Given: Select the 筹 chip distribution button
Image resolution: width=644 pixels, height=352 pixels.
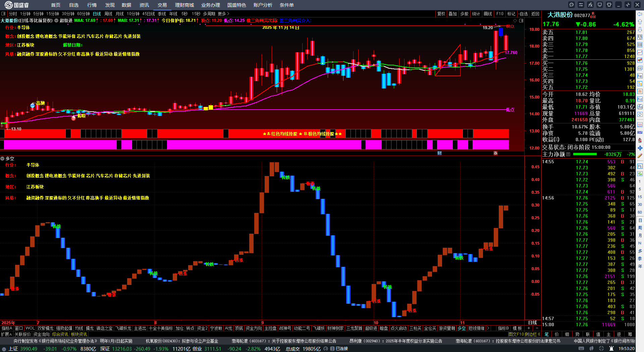Looking at the screenshot, I should pyautogui.click(x=630, y=334).
